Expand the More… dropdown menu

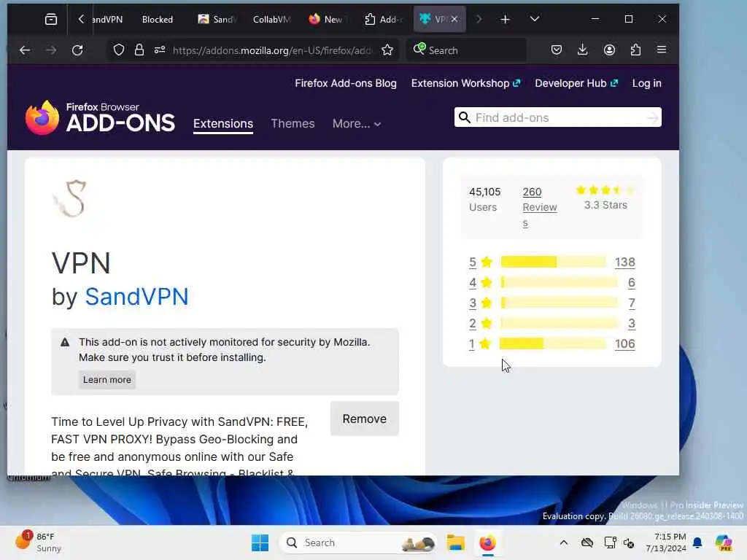pyautogui.click(x=356, y=124)
